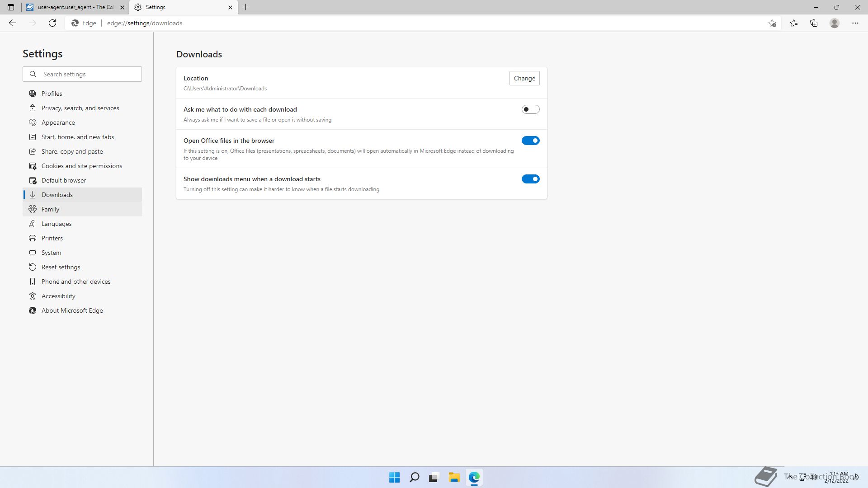
Task: Open the Favorites list icon
Action: coord(794,23)
